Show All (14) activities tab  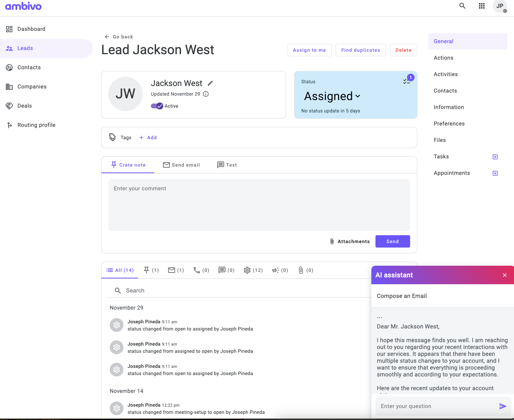[x=120, y=270]
